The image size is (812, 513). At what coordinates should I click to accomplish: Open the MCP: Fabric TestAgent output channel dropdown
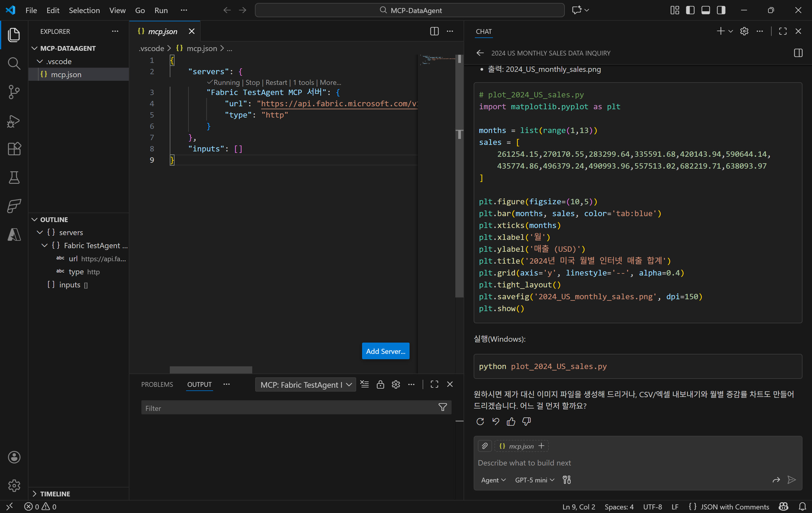tap(305, 384)
